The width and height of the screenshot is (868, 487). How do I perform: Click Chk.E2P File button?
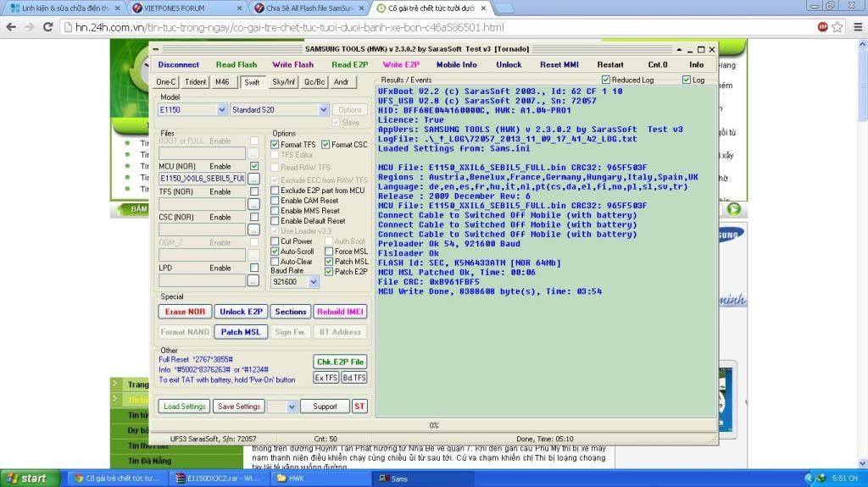tap(340, 362)
